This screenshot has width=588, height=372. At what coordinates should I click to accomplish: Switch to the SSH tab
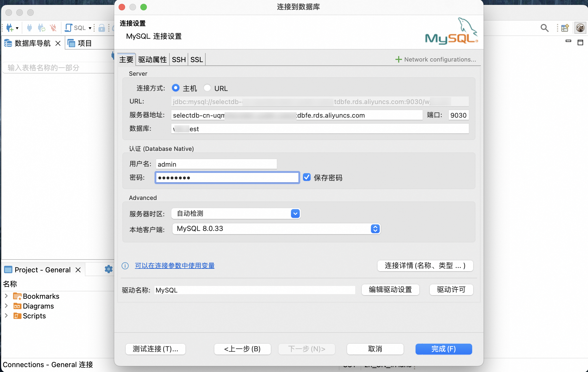pos(179,60)
